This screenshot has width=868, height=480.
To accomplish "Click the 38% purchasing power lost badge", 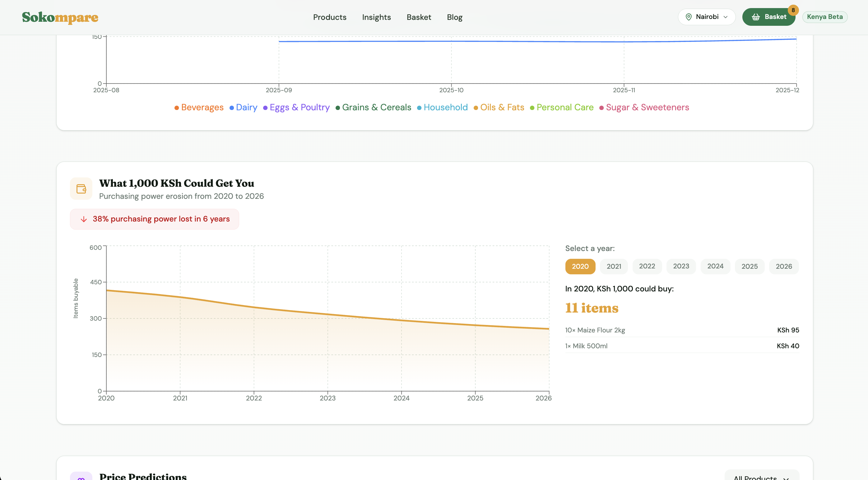I will [155, 219].
